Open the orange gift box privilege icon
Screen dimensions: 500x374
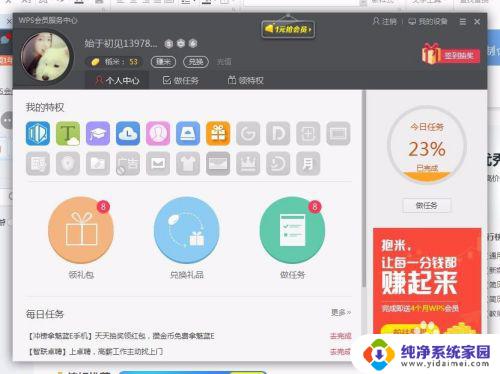coord(218,133)
